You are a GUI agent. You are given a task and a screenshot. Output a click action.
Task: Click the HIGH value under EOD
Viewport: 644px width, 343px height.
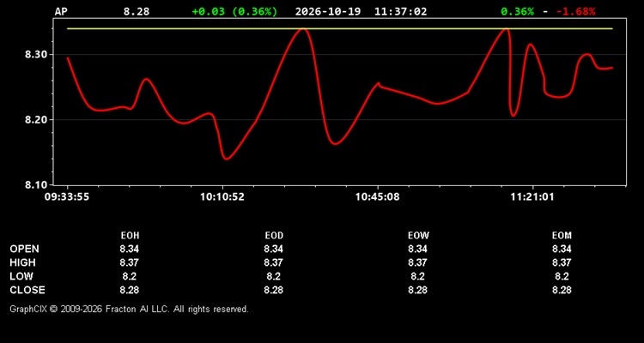tap(274, 262)
